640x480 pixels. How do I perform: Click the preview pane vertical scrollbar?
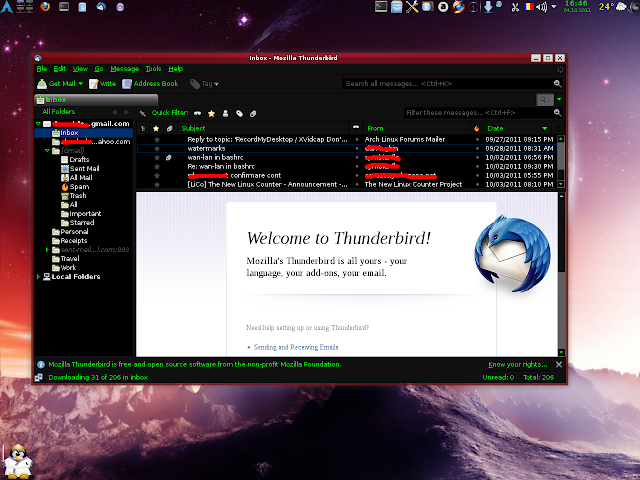(x=562, y=273)
